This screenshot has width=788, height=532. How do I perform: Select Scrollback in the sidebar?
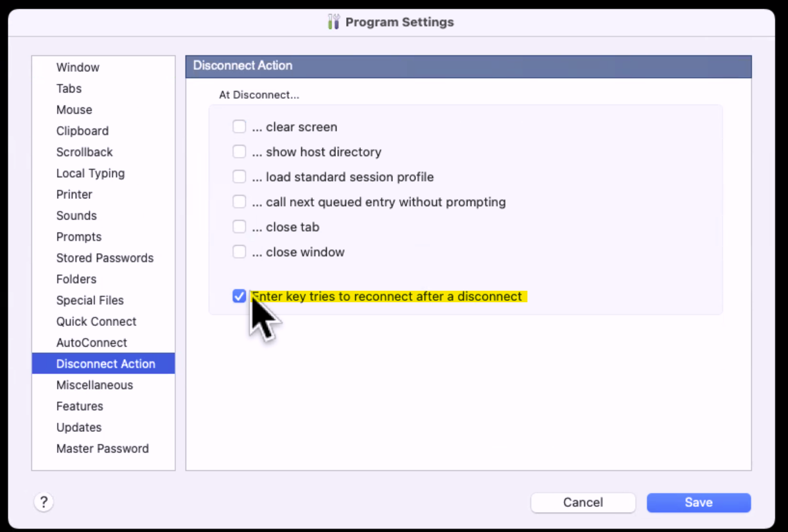tap(103, 152)
